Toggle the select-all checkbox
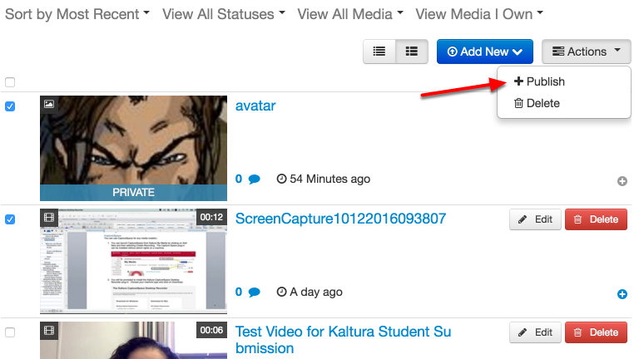 (x=10, y=82)
